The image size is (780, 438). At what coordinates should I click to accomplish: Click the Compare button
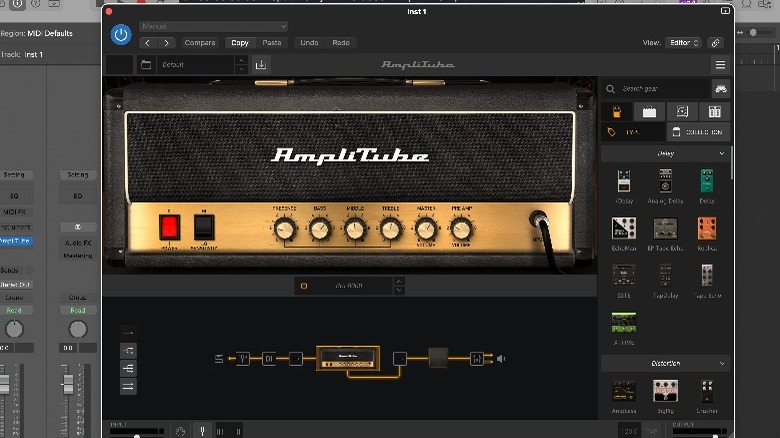coord(200,43)
